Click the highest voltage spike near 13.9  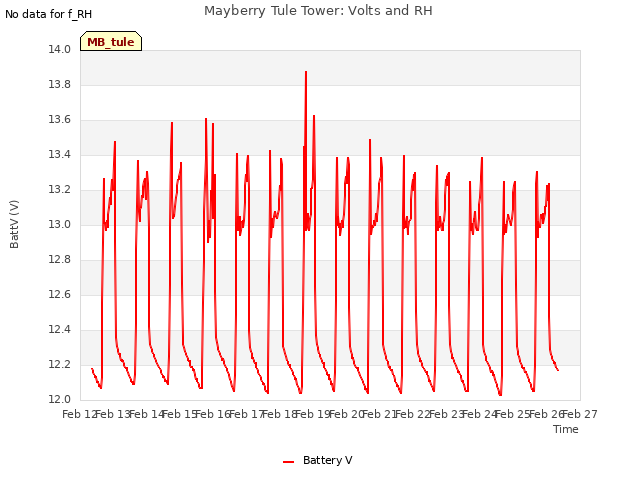coord(306,73)
